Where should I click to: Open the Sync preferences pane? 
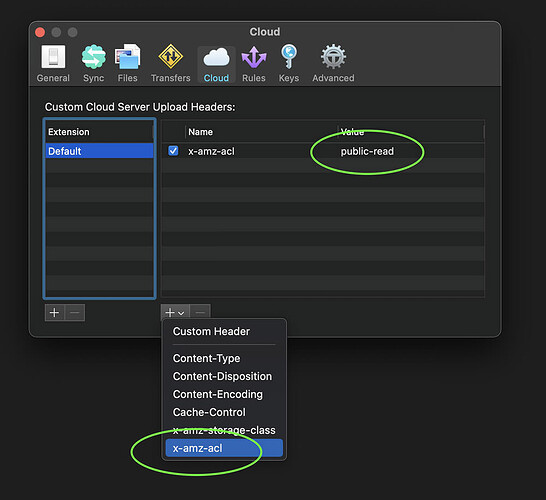coord(93,63)
